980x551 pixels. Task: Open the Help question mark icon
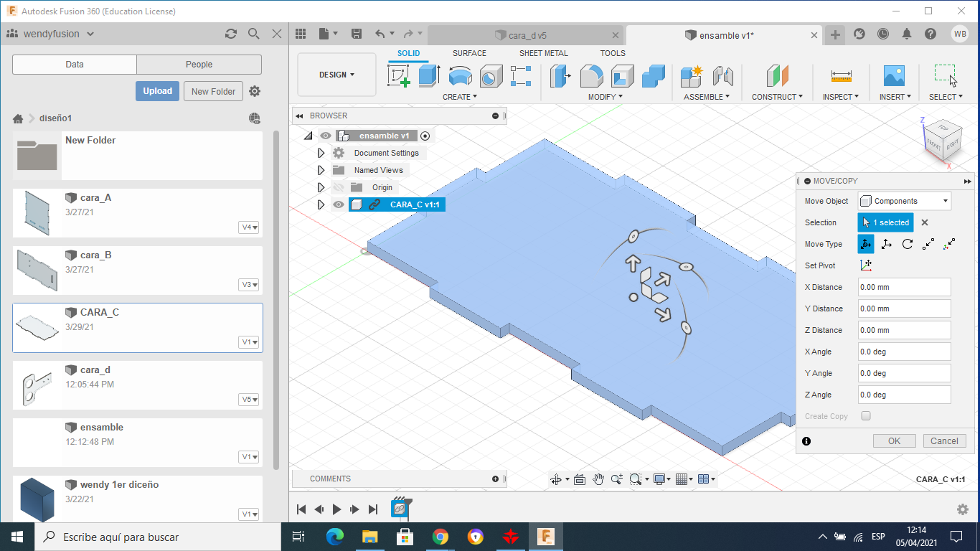point(930,34)
